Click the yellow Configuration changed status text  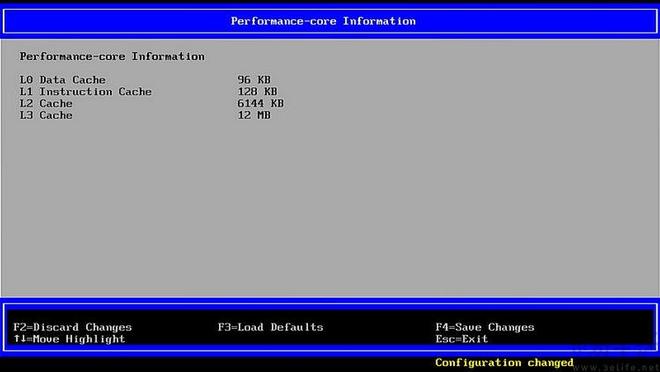click(504, 363)
